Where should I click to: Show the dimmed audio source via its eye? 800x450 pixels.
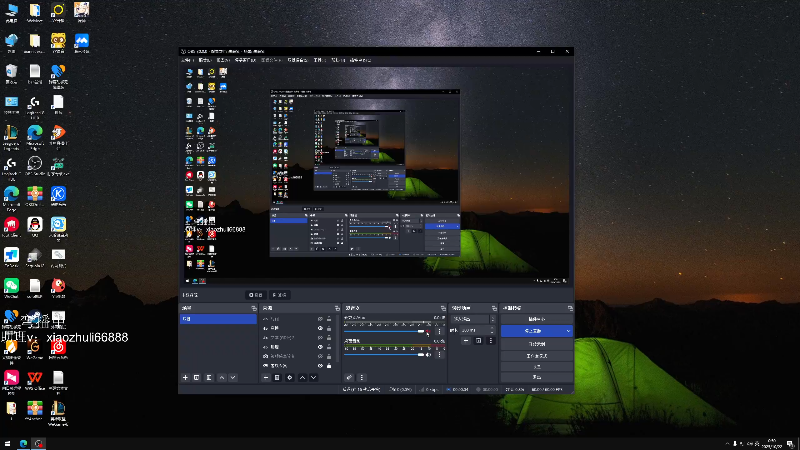pos(320,337)
